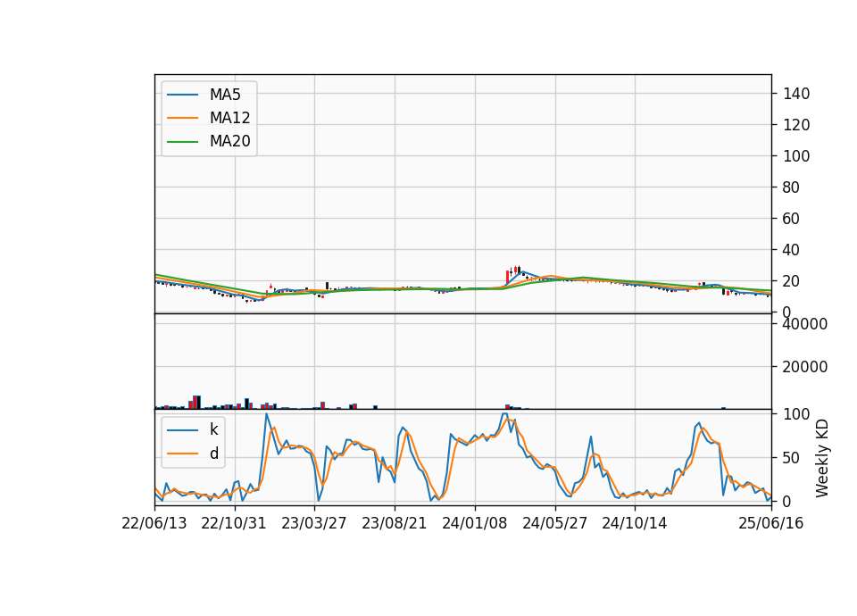Click the 22/10/31 date tick label
Screen dimensions: 857x616
point(234,523)
